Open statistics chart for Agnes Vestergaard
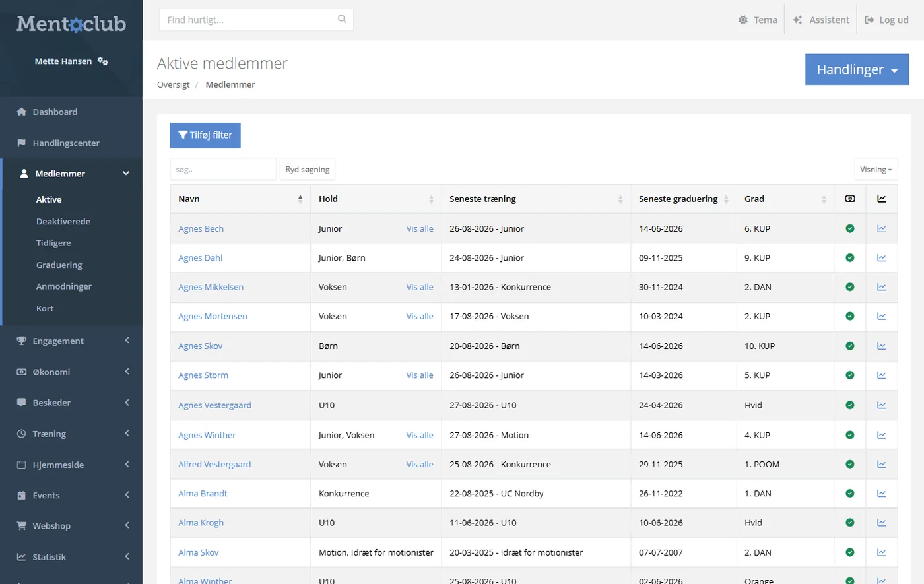The width and height of the screenshot is (924, 584). 881,405
